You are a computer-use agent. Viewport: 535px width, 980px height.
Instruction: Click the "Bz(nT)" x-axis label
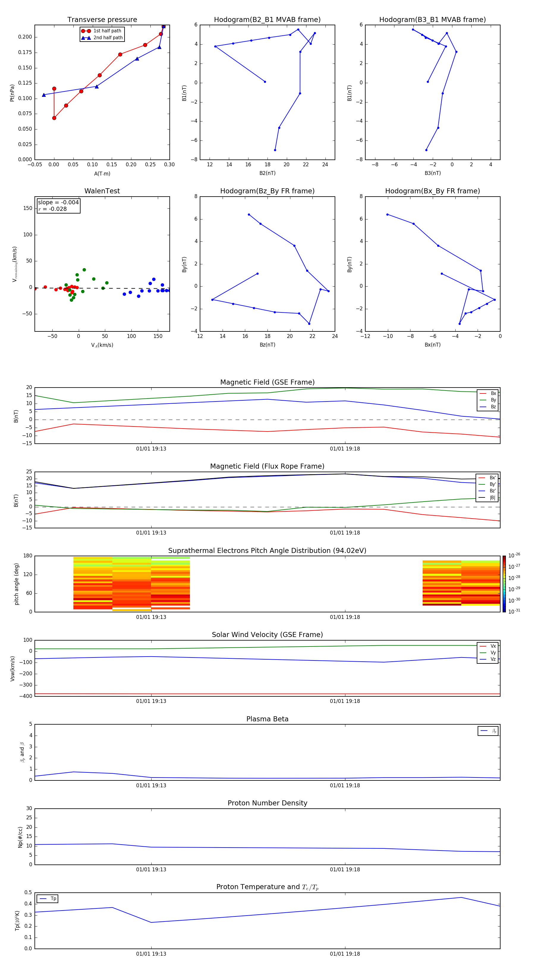pos(267,345)
